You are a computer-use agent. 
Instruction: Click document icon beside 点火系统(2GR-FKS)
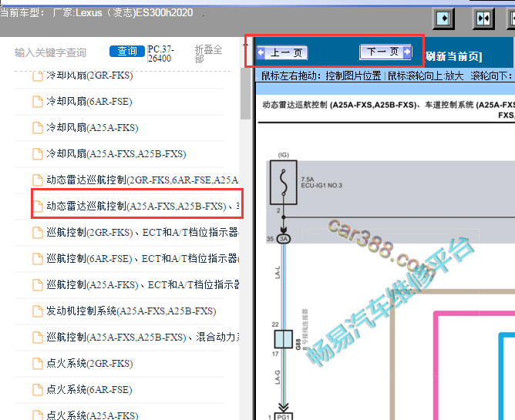click(38, 364)
